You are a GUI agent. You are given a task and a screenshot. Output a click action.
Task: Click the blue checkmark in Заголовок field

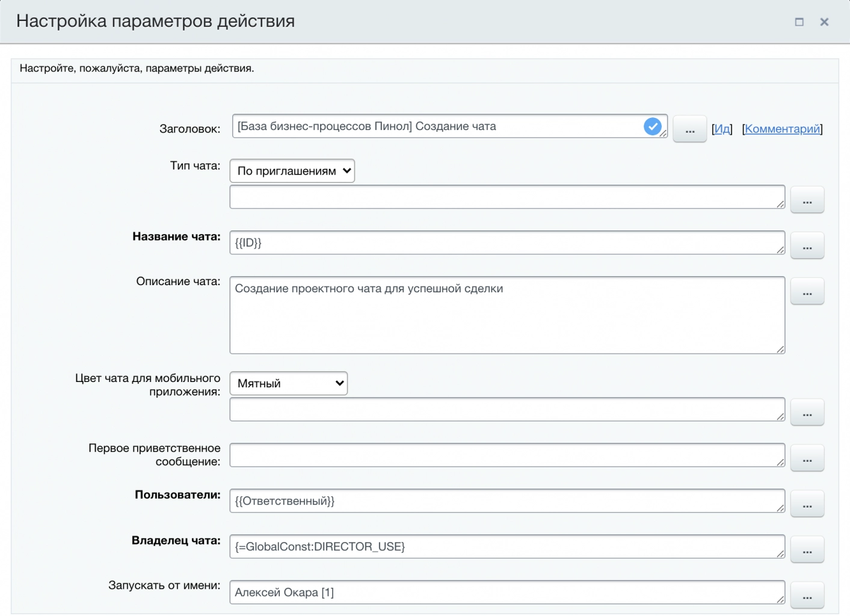653,126
